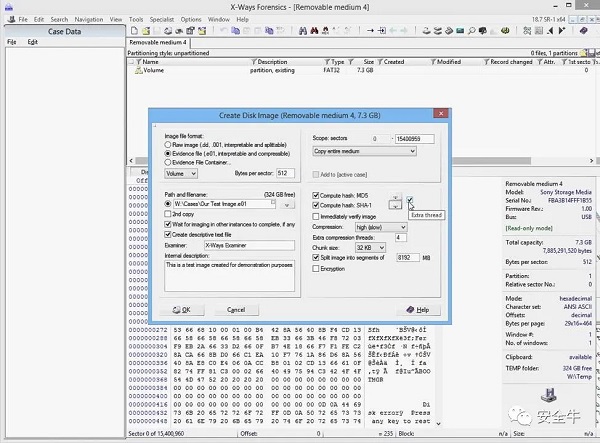Screen dimensions: 600x443
Task: Open the Search menu
Action: [59, 20]
